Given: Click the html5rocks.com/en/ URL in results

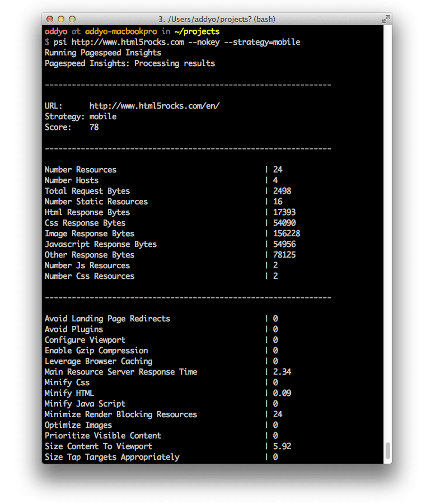Looking at the screenshot, I should (x=155, y=106).
